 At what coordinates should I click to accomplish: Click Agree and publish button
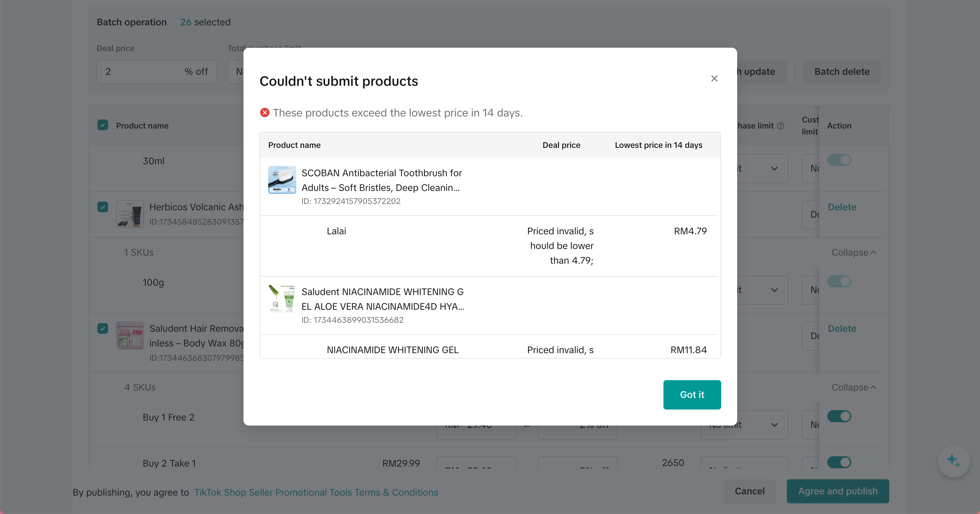tap(837, 491)
